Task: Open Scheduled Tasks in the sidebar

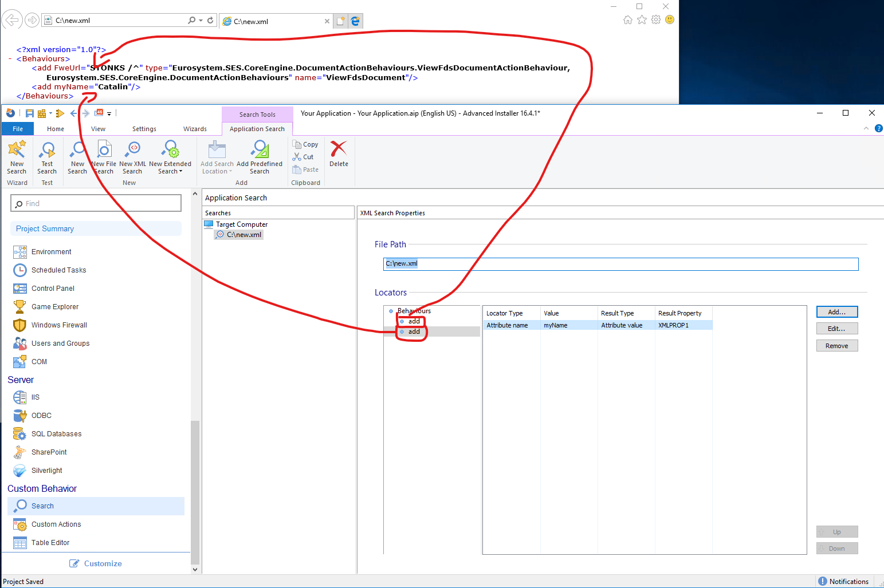Action: point(58,270)
